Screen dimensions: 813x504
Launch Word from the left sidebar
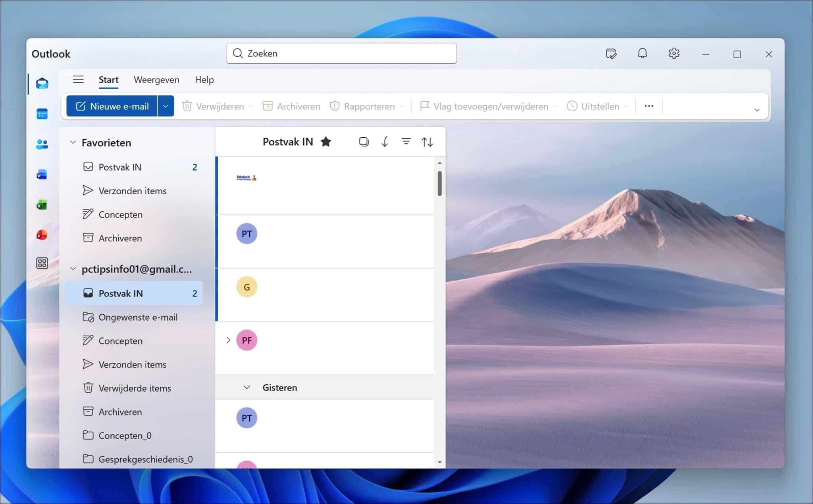point(42,174)
